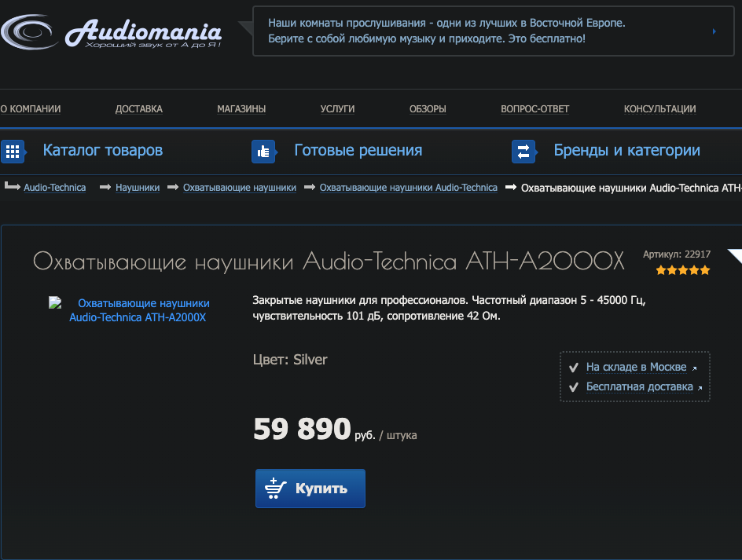Click the five-star rating under Артикул
Viewport: 742px width, 560px height.
(683, 270)
